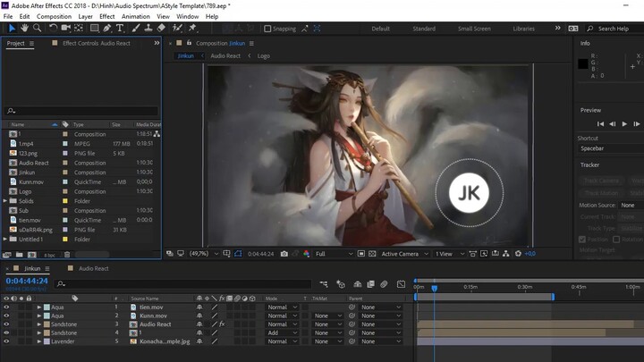Open the composition mini-flowchart in timeline
The width and height of the screenshot is (644, 362).
(x=324, y=284)
